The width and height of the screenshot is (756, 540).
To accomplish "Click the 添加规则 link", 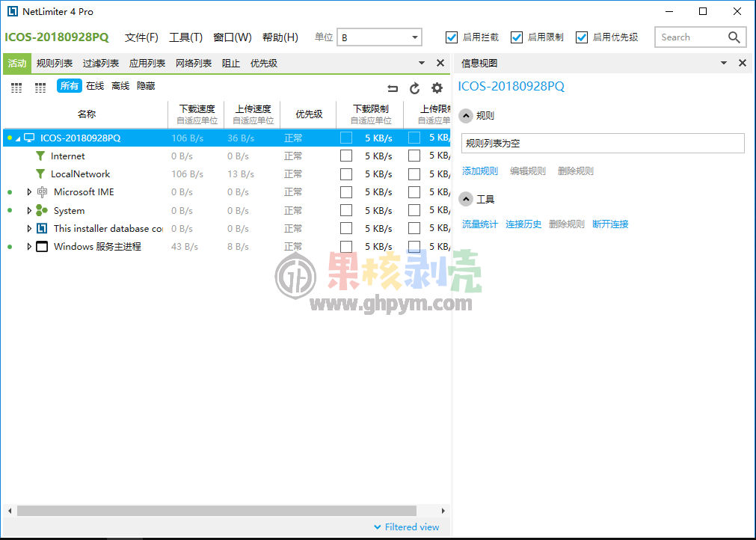I will click(480, 171).
